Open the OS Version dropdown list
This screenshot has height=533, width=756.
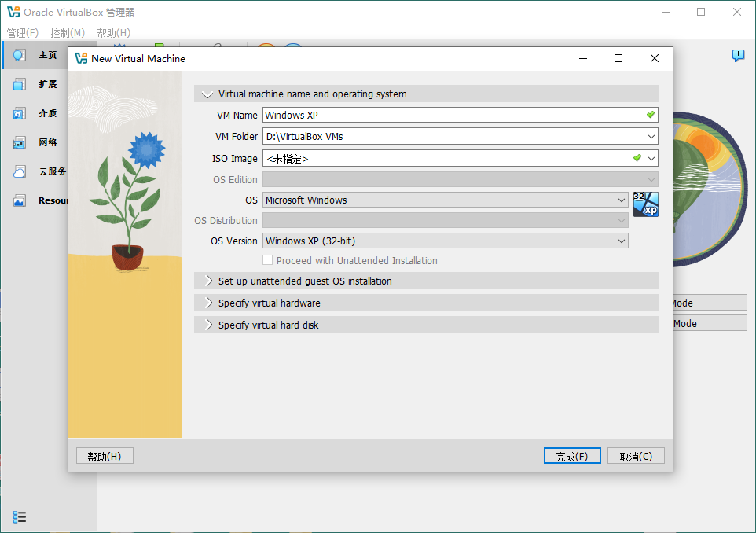pos(621,241)
